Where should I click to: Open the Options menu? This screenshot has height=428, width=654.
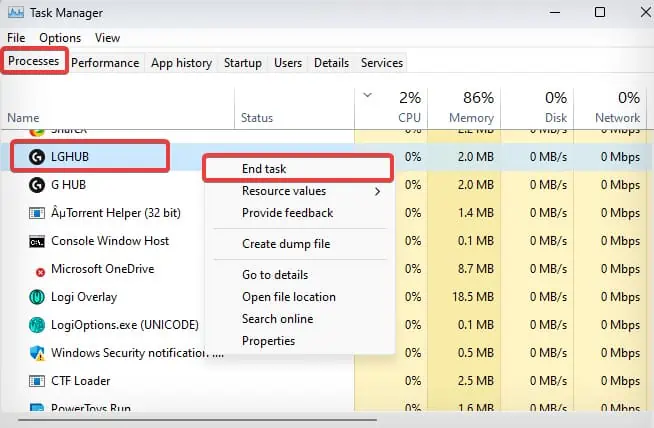pyautogui.click(x=60, y=38)
